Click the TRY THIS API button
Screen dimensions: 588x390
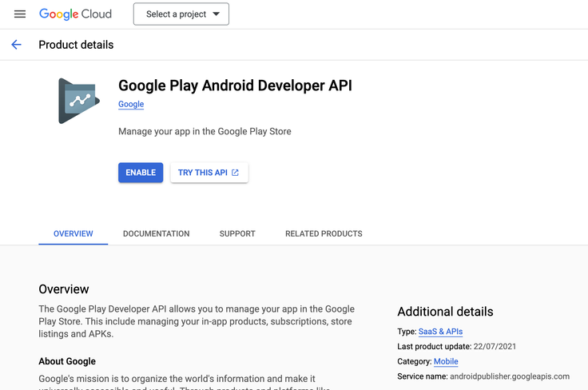[209, 173]
